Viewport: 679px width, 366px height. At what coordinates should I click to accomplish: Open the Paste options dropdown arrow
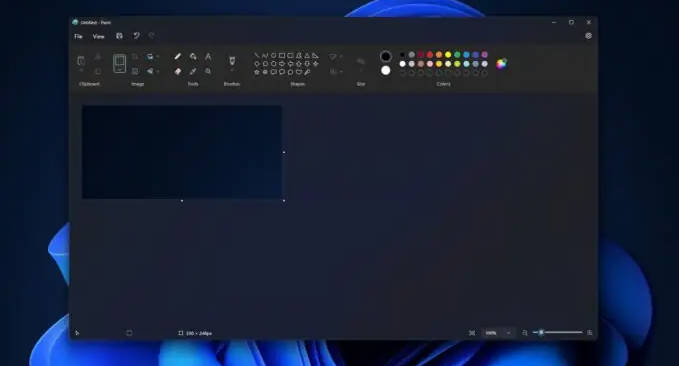pos(81,71)
